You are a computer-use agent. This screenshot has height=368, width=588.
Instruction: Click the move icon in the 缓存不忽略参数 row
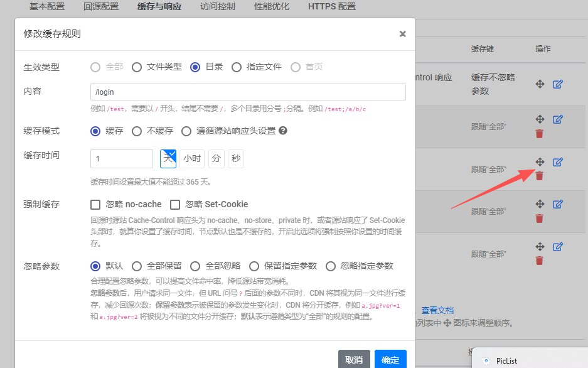(x=539, y=84)
